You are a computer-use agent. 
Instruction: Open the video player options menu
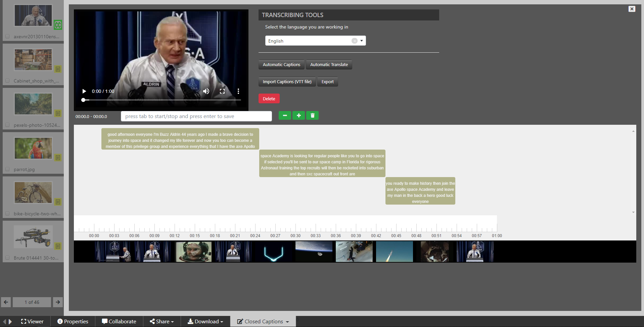click(238, 91)
